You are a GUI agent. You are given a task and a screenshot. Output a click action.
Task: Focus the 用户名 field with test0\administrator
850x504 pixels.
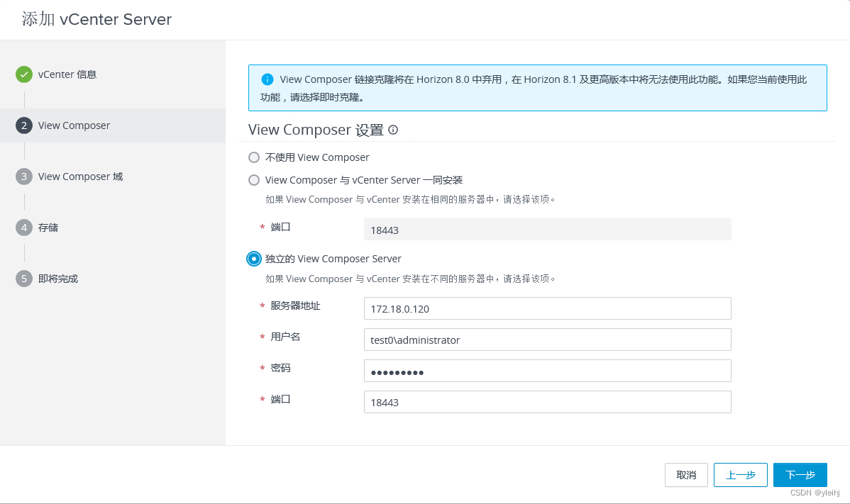[548, 340]
